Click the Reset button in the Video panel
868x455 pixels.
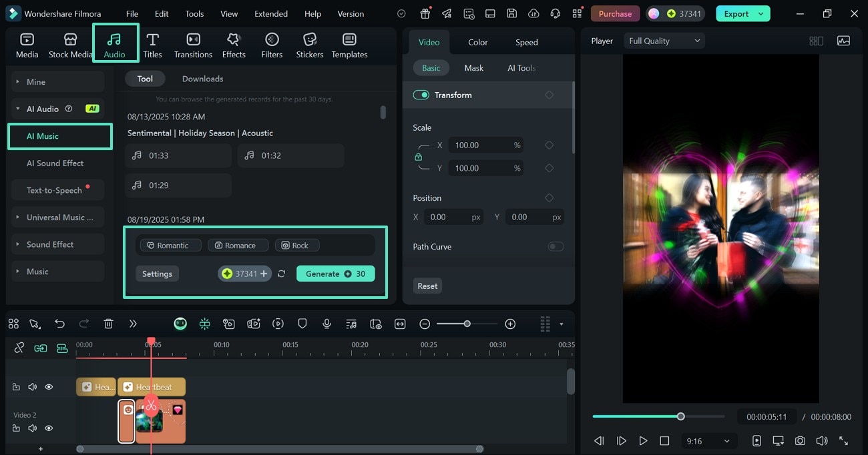tap(427, 286)
